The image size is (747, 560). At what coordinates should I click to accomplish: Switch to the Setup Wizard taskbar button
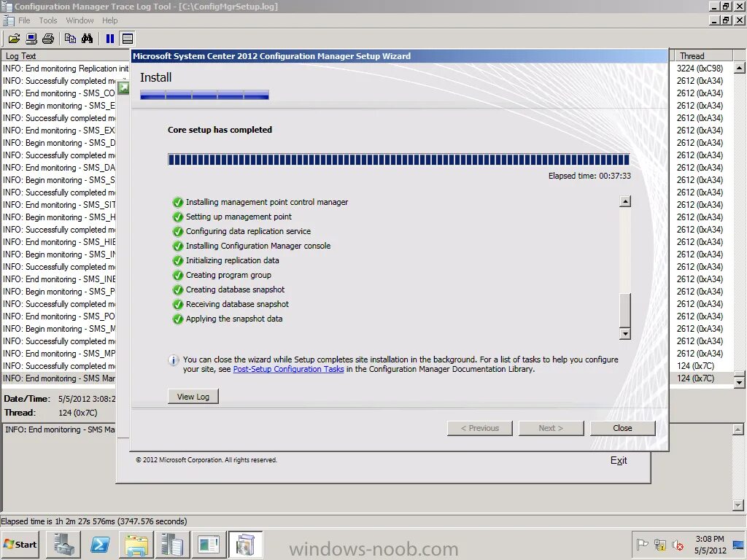pyautogui.click(x=245, y=544)
